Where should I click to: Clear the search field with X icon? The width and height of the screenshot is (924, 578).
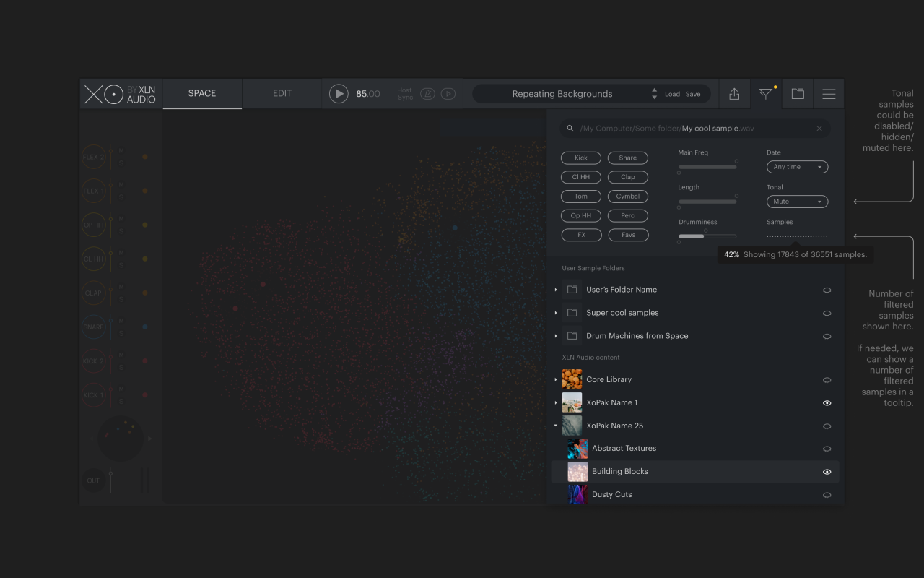coord(819,129)
